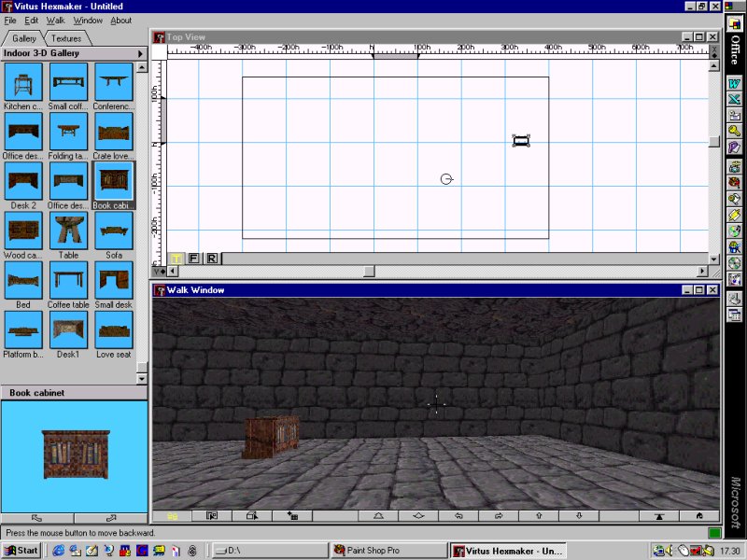The image size is (747, 560).
Task: Open the Indoor 3-D Gallery dropdown arrow
Action: click(x=140, y=54)
